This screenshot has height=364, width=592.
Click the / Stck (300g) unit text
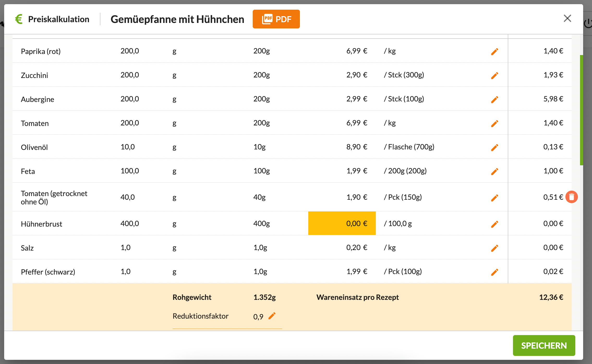404,75
